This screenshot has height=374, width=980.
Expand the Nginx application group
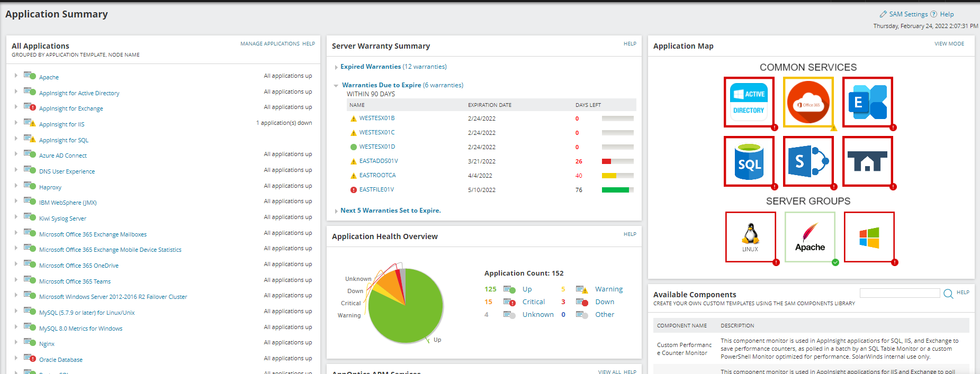coord(16,342)
